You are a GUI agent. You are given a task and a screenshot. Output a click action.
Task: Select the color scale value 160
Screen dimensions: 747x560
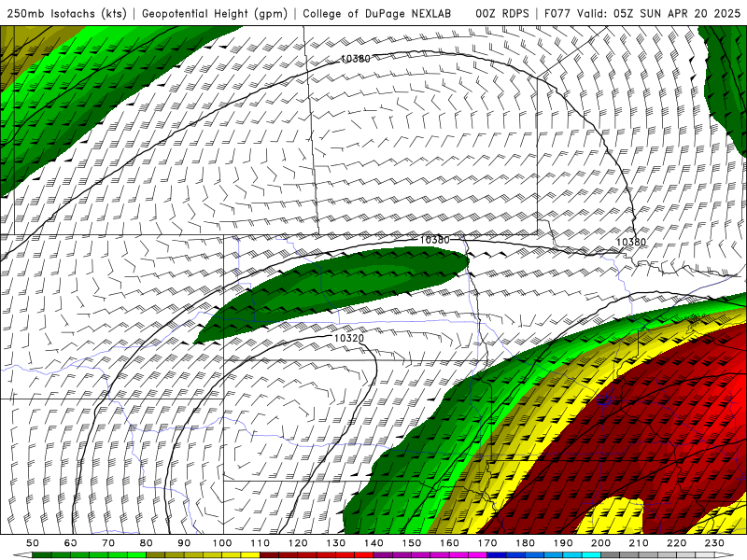pos(449,543)
